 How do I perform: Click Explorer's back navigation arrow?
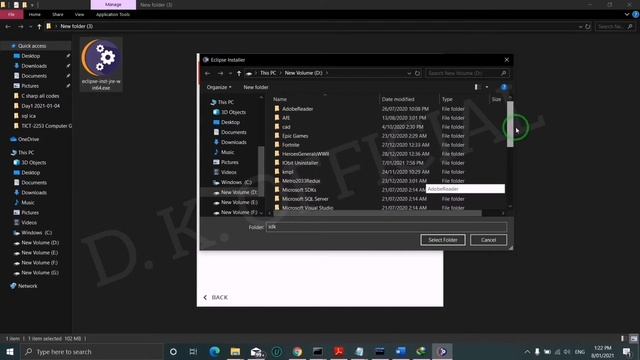(8, 27)
